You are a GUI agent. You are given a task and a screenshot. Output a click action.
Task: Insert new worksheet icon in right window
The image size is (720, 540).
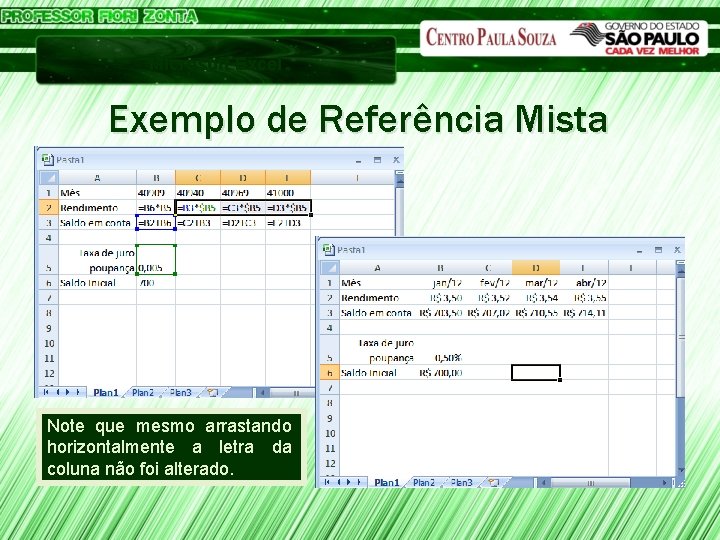(493, 483)
